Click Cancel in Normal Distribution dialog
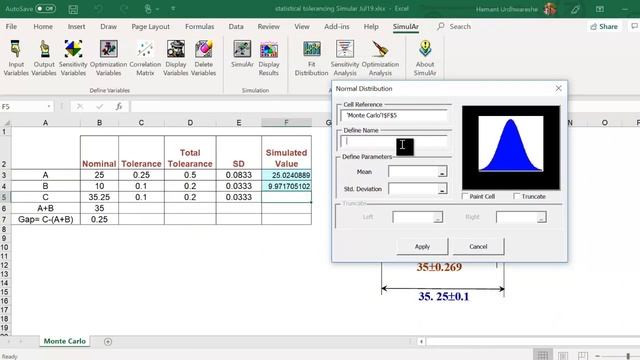 pos(478,247)
